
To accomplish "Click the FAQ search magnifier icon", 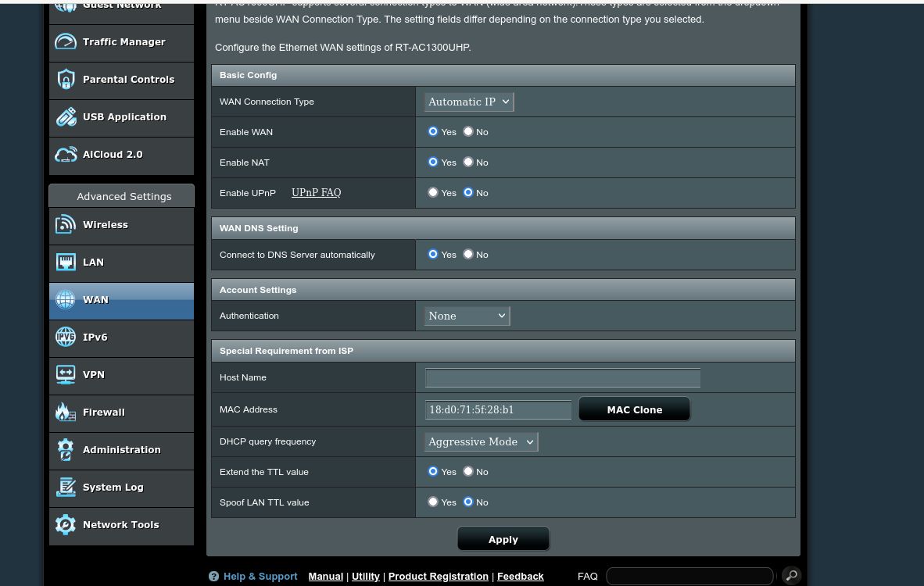I will 791,576.
